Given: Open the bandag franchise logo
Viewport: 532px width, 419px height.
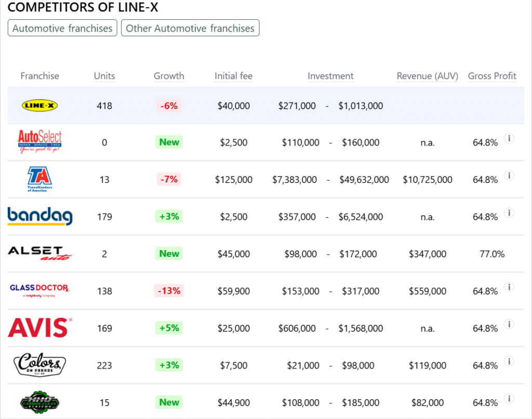Looking at the screenshot, I should (39, 216).
